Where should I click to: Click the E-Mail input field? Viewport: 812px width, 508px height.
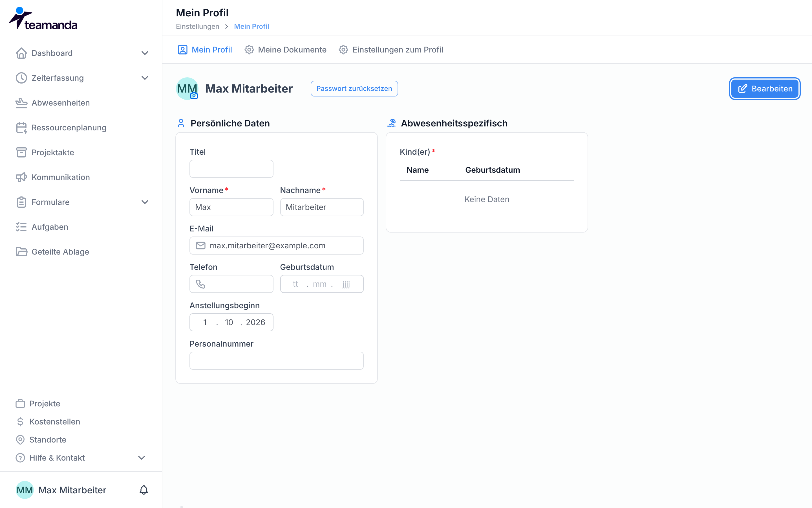[277, 246]
